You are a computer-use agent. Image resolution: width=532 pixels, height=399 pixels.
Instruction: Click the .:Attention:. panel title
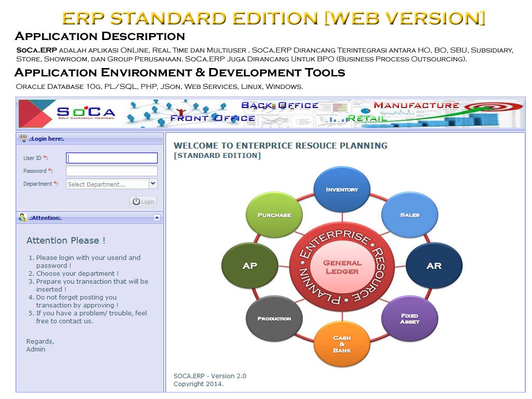(45, 218)
